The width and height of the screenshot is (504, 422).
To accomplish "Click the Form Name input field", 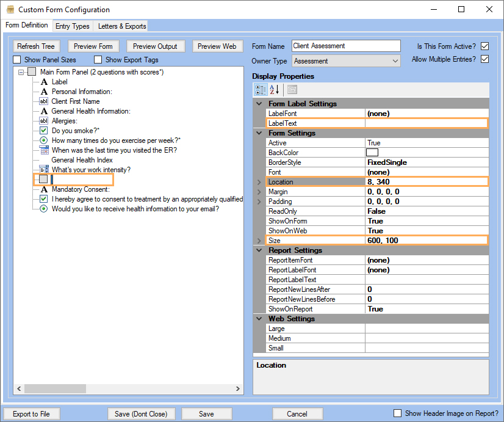I will point(346,46).
